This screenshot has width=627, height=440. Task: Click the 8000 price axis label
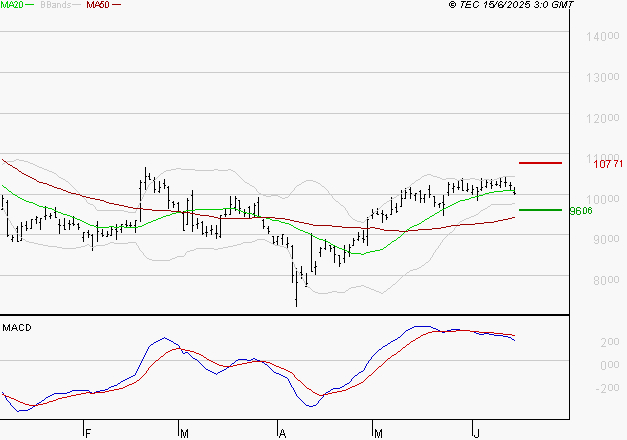click(606, 280)
